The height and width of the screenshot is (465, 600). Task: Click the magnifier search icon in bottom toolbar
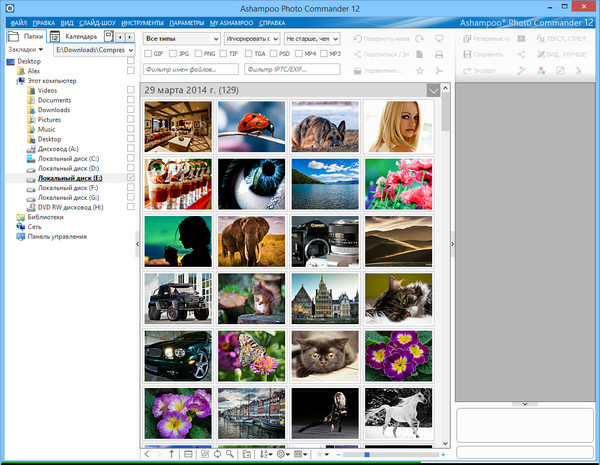coord(230,454)
